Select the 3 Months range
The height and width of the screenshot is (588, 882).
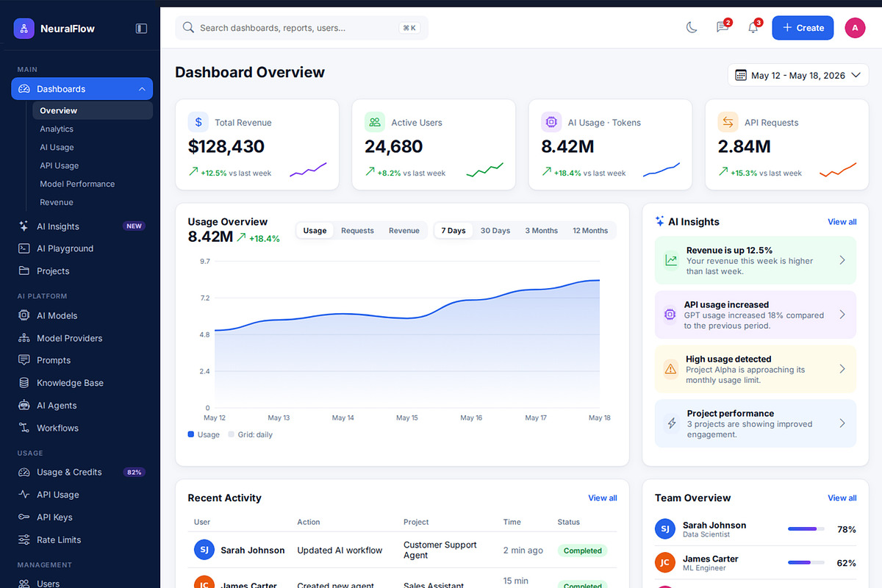542,231
